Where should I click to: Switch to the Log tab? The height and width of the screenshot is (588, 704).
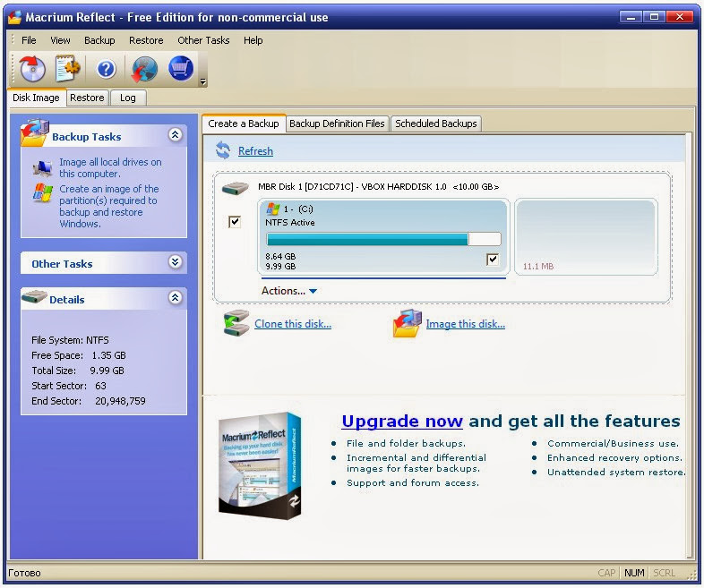coord(128,98)
